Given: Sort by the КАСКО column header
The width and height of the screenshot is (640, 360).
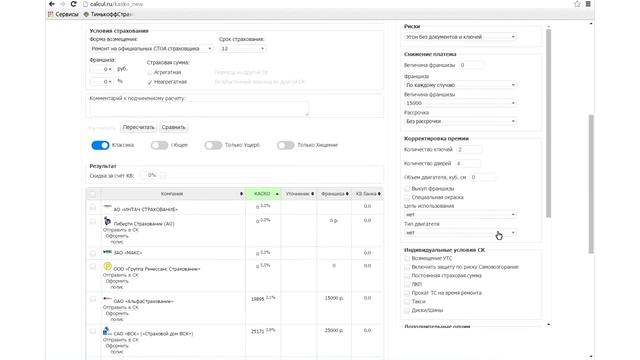Looking at the screenshot, I should pos(263,194).
